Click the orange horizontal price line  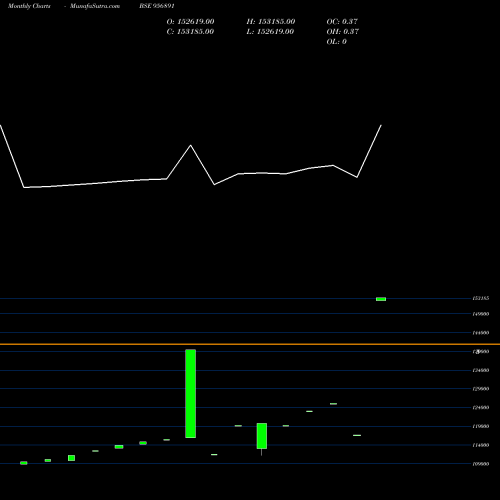click(x=250, y=344)
